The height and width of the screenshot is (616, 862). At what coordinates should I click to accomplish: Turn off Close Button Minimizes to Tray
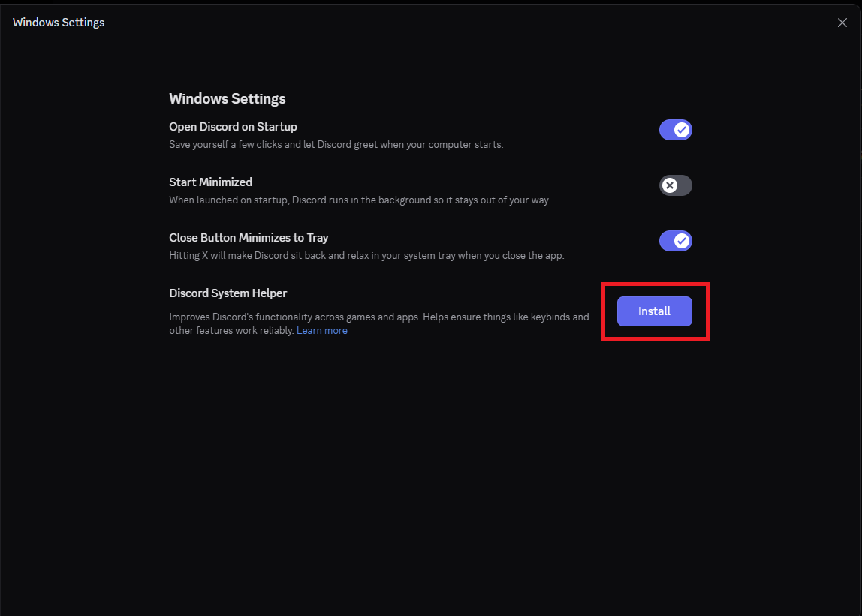[x=675, y=241]
